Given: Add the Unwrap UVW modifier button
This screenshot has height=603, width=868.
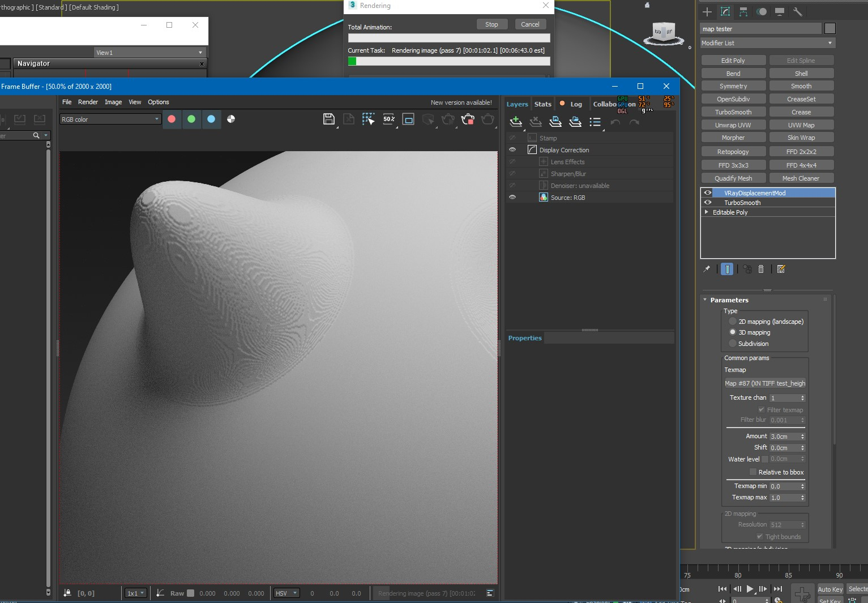Looking at the screenshot, I should [x=733, y=125].
